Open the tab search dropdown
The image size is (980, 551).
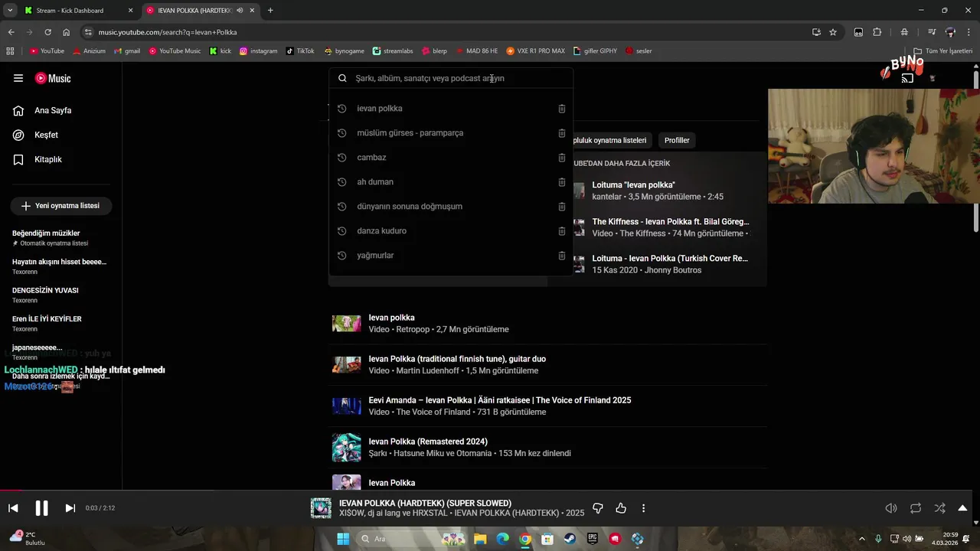9,11
